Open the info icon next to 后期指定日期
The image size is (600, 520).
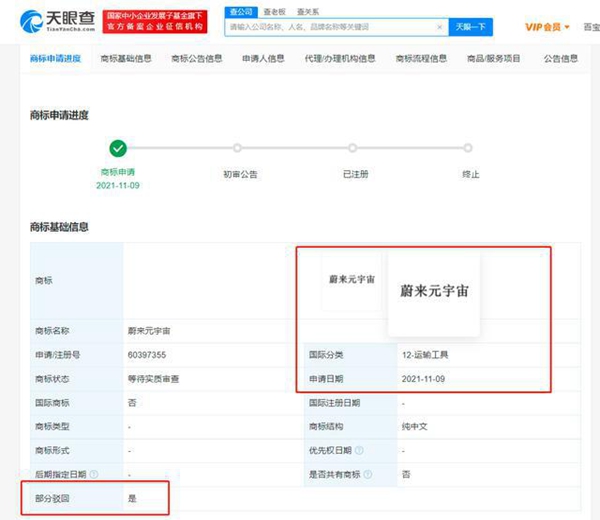(94, 474)
